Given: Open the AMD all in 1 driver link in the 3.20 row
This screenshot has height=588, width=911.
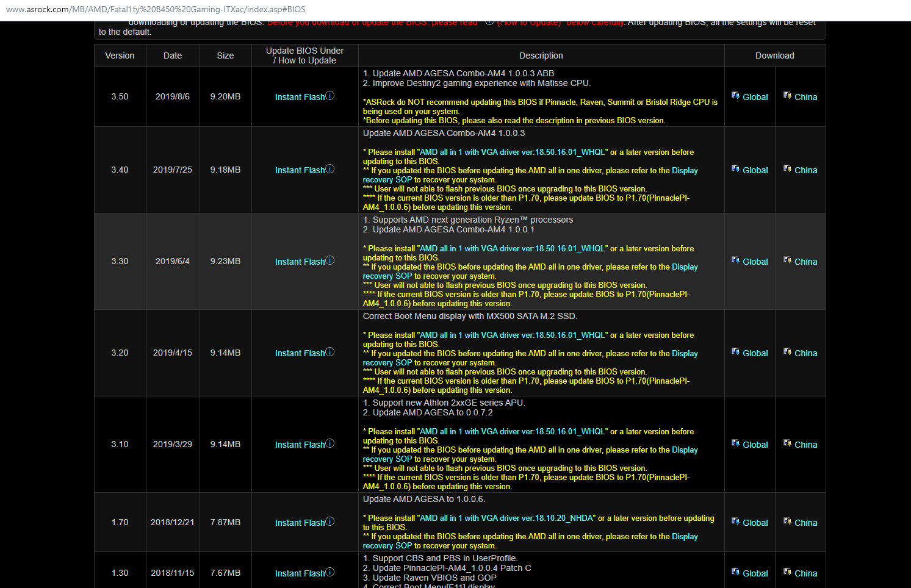Looking at the screenshot, I should 513,335.
